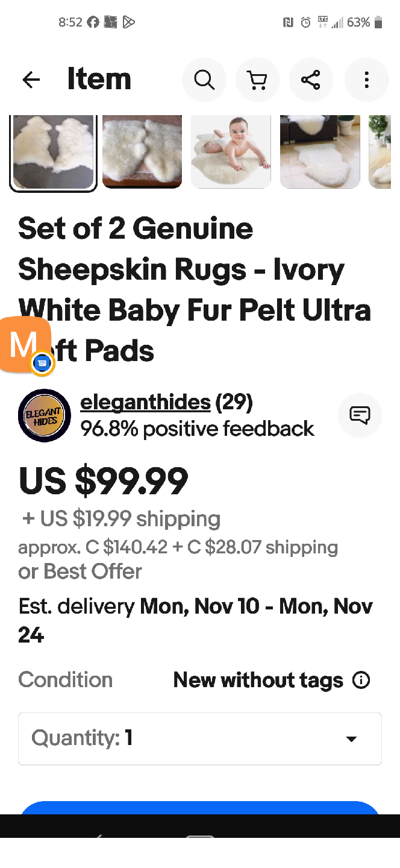Tap the battery indicator in status bar
Viewport: 400px width, 868px height.
click(378, 23)
